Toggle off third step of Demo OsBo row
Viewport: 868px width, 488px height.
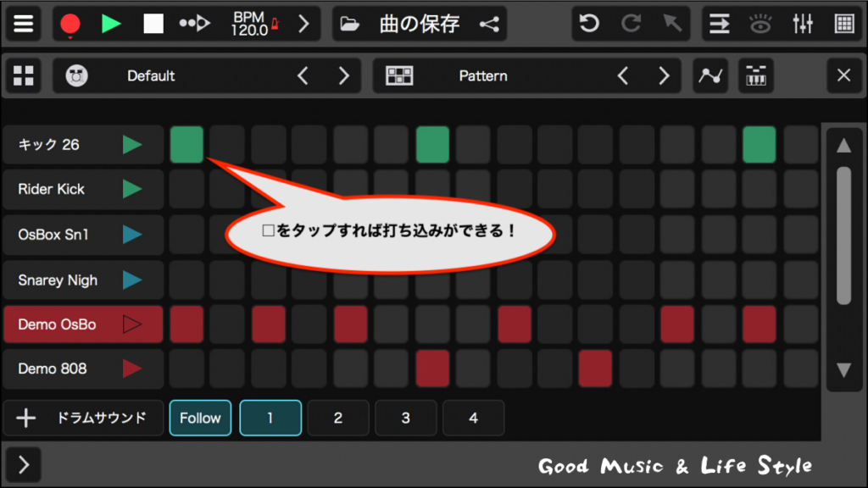pyautogui.click(x=269, y=324)
